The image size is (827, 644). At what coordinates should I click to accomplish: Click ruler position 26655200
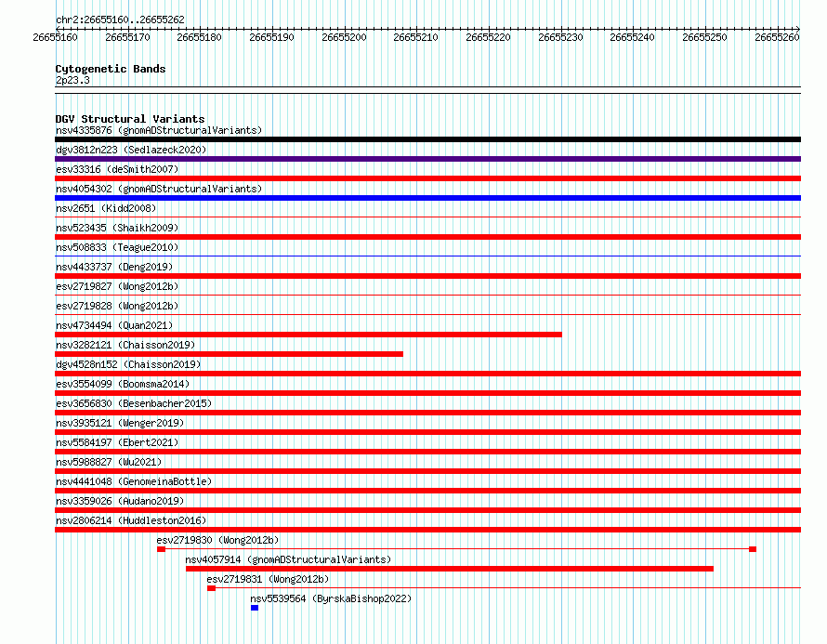tap(344, 37)
